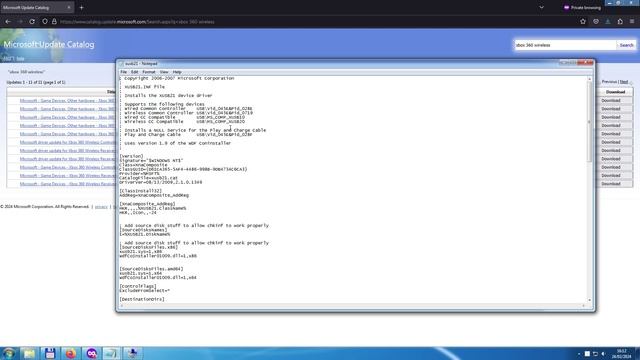The width and height of the screenshot is (640, 360).
Task: Click '[SourceDisksNames]' section line
Action: click(x=143, y=230)
